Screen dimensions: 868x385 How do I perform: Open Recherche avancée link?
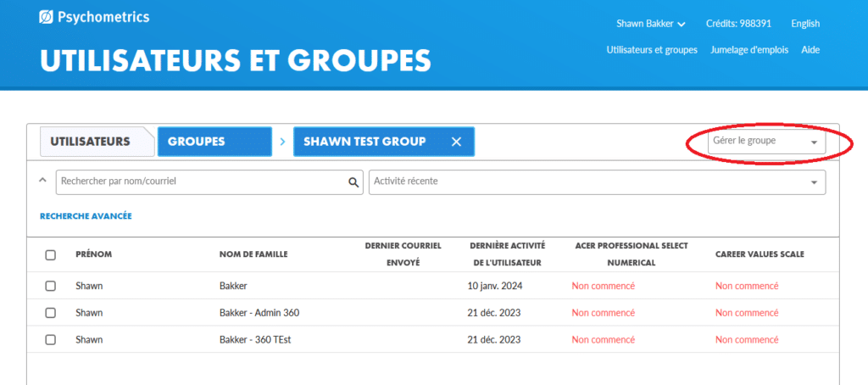coord(86,216)
